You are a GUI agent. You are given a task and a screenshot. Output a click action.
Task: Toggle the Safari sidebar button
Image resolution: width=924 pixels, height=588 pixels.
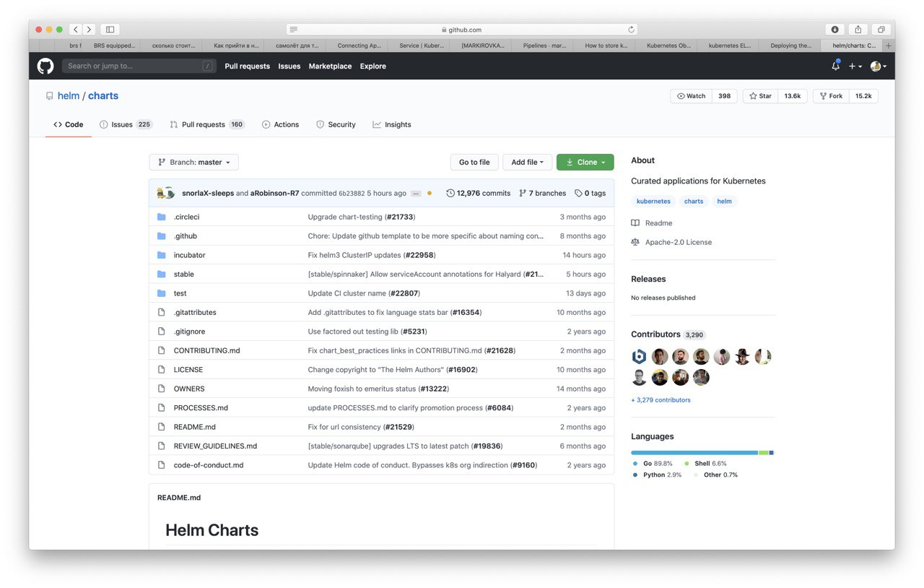tap(110, 30)
